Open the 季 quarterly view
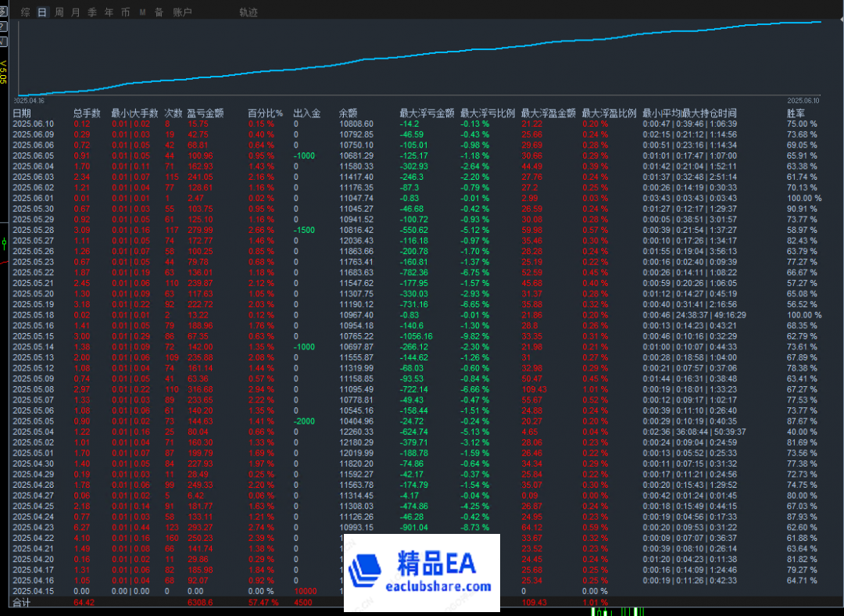 (91, 12)
